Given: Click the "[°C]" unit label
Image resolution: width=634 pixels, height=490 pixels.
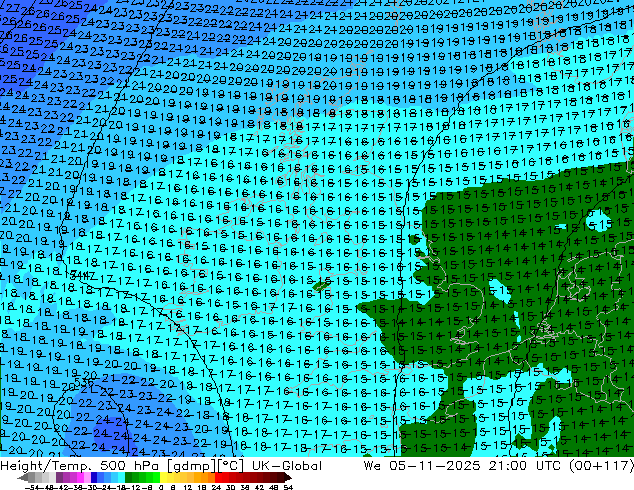Looking at the screenshot, I should click(231, 466).
